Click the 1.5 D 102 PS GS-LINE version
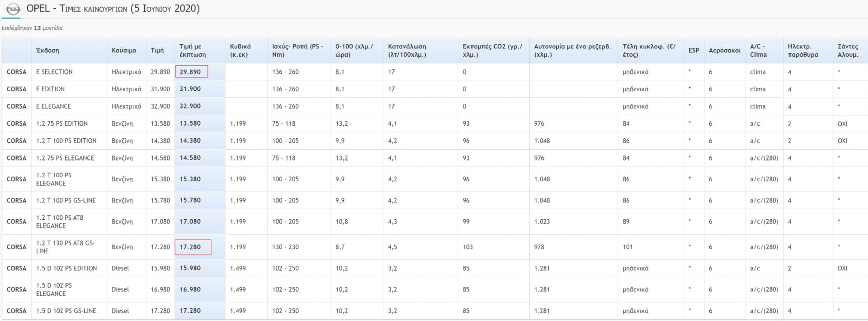Screen dimensions: 868x321 pos(66,311)
